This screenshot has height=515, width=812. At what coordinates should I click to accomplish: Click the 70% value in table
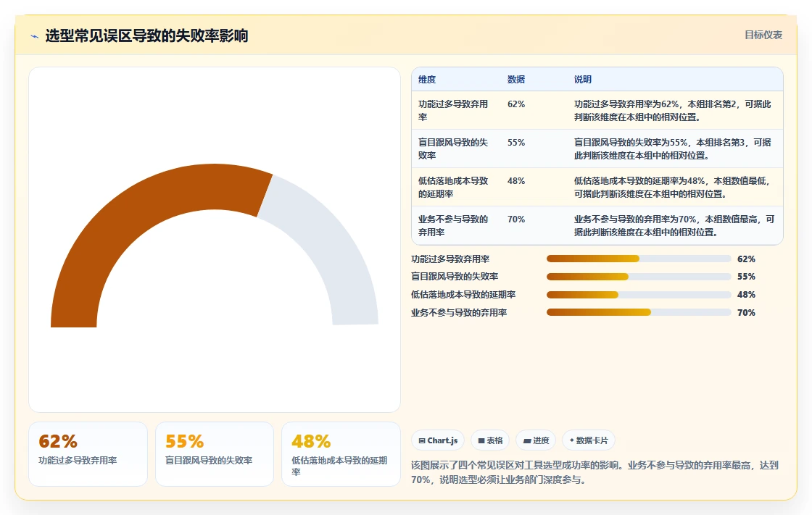coord(516,219)
